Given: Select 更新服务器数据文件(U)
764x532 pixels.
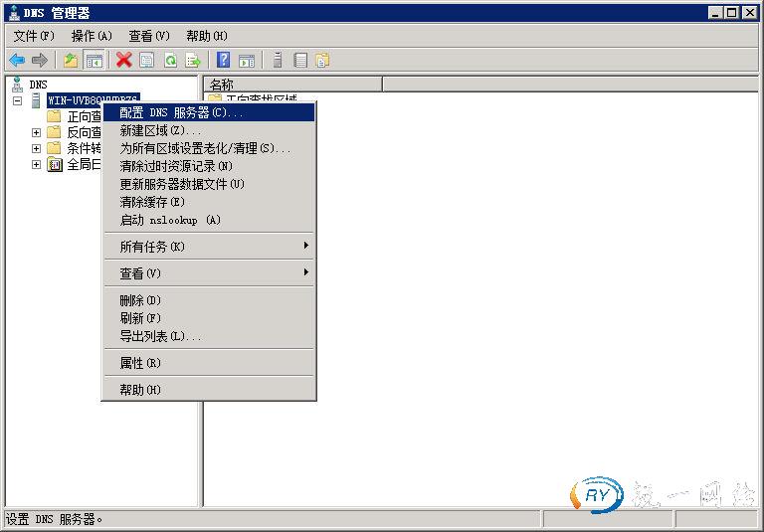Looking at the screenshot, I should point(209,184).
